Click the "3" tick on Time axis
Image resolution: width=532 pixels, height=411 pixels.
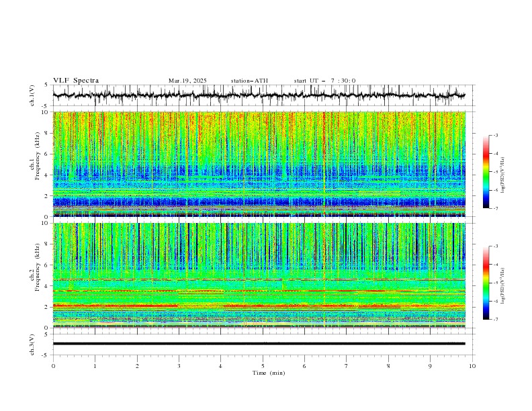pos(179,366)
